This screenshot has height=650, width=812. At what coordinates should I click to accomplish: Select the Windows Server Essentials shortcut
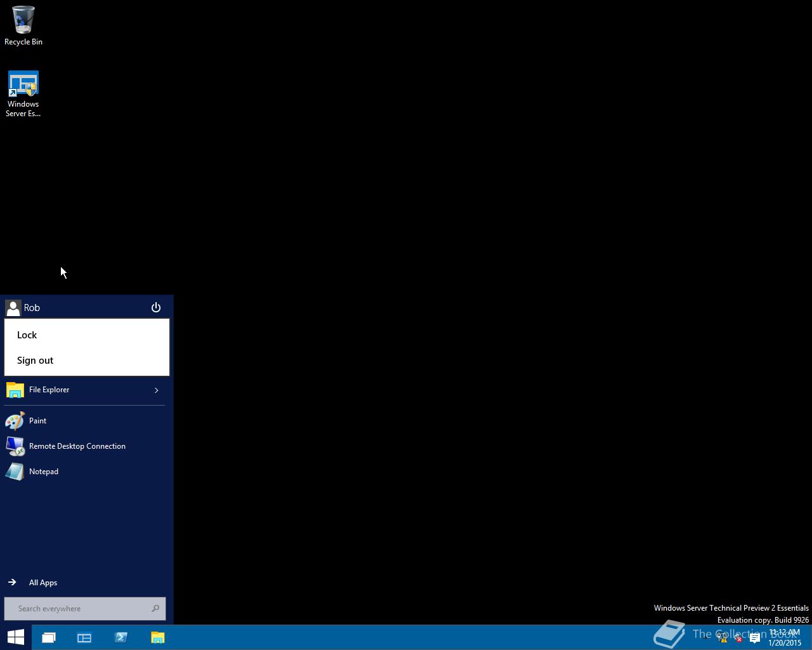(23, 94)
